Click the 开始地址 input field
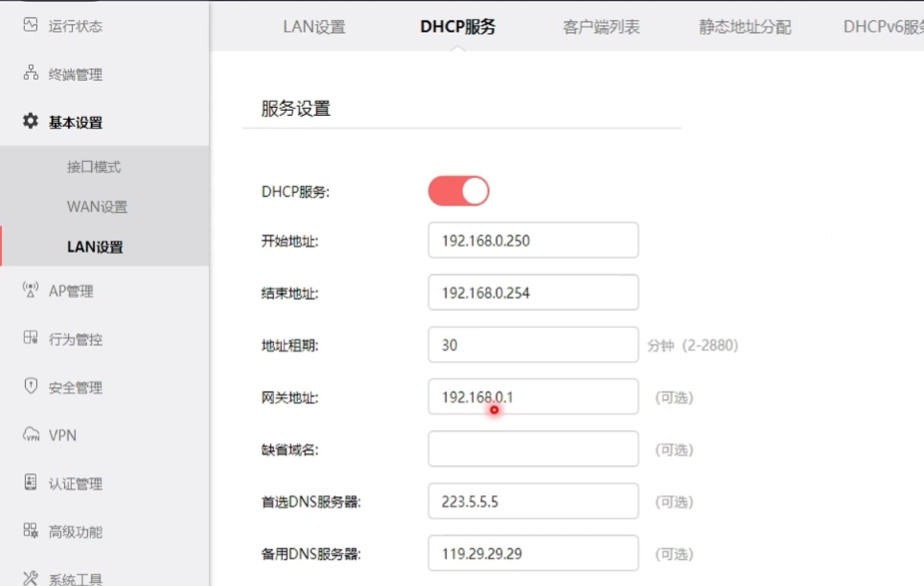924x586 pixels. click(x=533, y=241)
